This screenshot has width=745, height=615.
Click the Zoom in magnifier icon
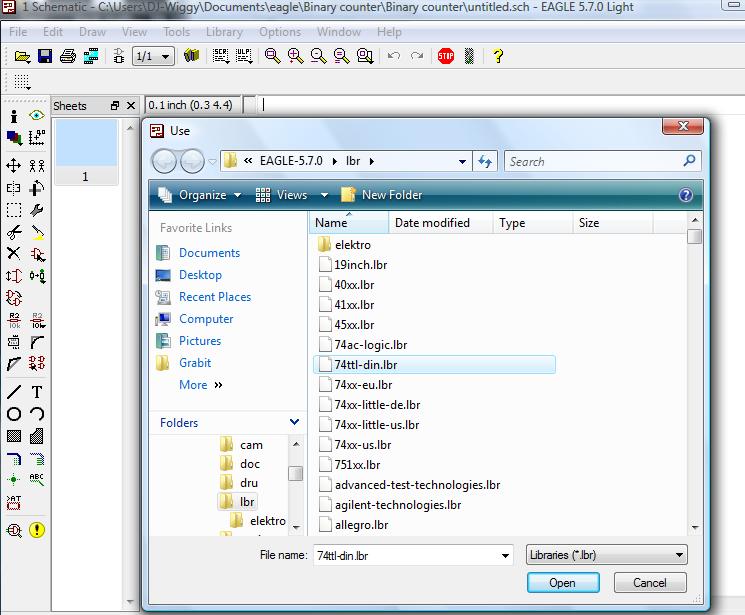(x=295, y=56)
